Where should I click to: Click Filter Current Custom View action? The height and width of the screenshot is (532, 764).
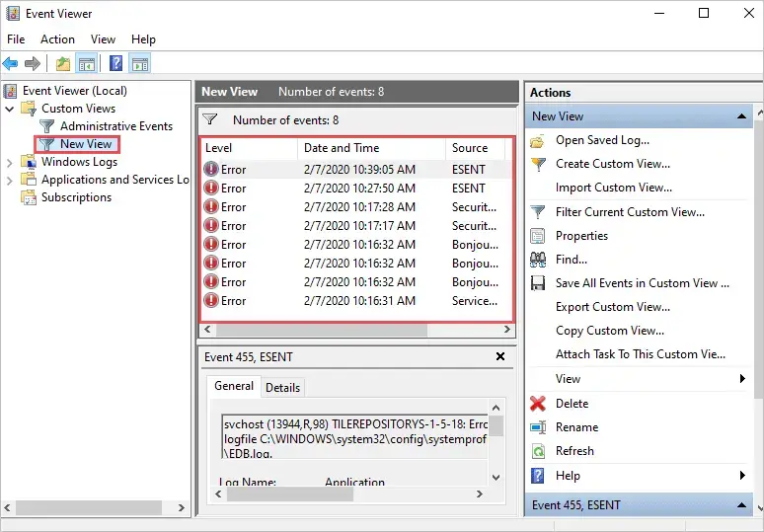(630, 212)
